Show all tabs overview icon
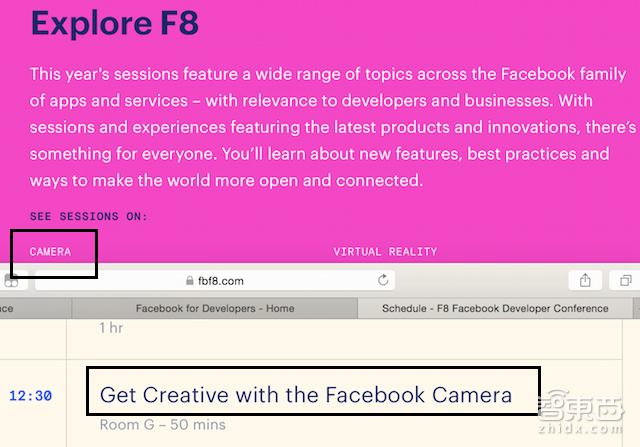640x447 pixels. [x=626, y=281]
